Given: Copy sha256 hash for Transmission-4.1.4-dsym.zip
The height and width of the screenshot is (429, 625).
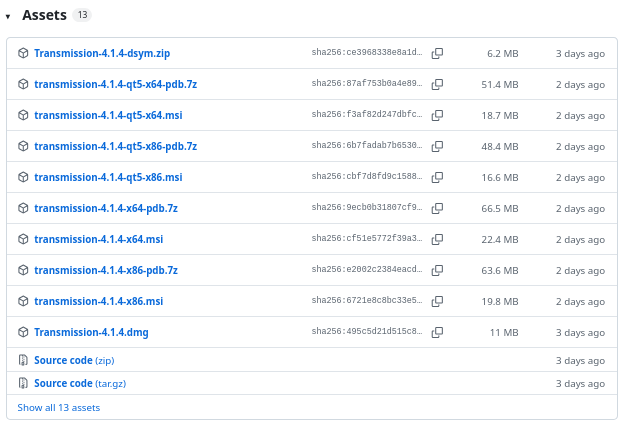Looking at the screenshot, I should pos(437,53).
